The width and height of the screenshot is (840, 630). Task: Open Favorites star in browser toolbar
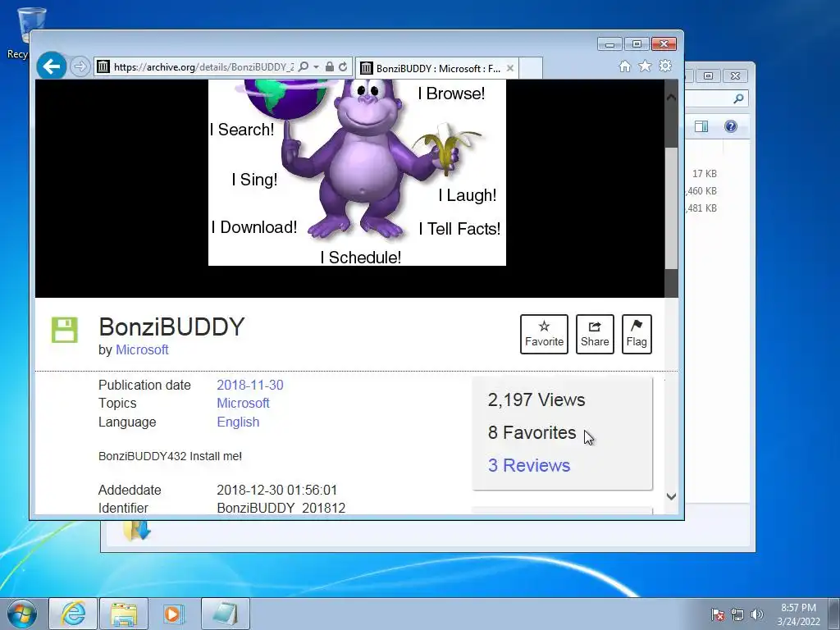click(x=645, y=66)
